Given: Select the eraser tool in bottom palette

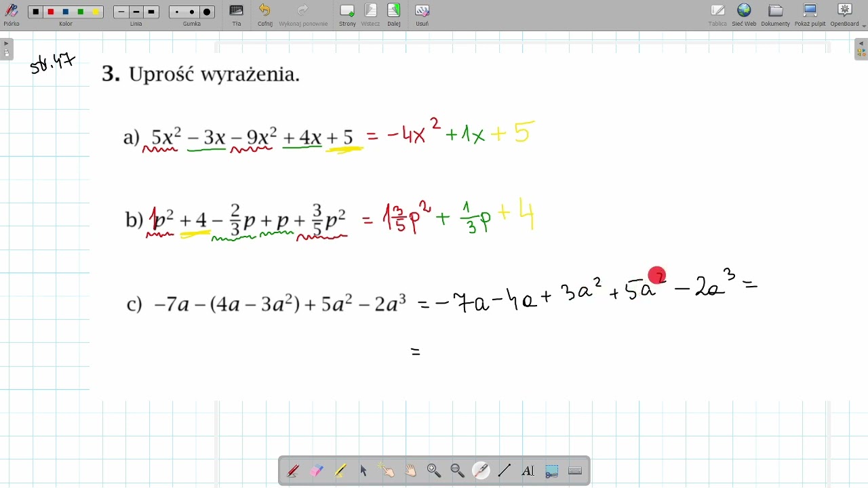Looking at the screenshot, I should click(x=317, y=470).
